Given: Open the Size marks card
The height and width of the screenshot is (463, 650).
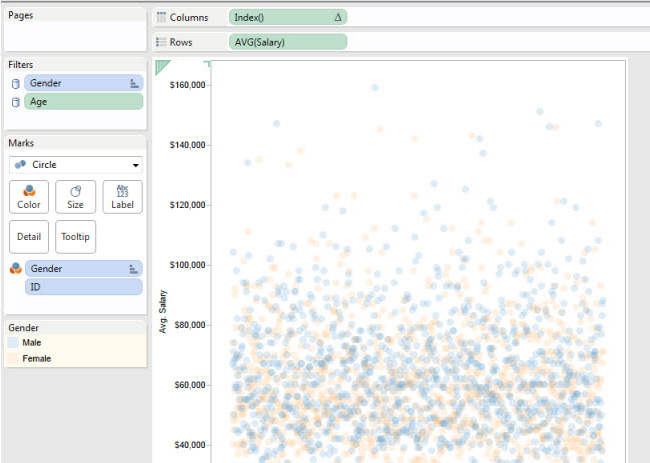Looking at the screenshot, I should 75,196.
